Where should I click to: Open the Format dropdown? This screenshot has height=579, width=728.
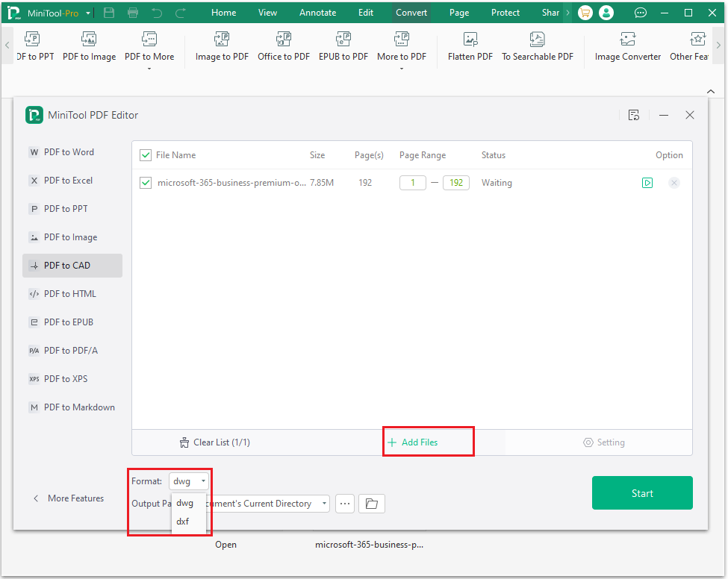(x=189, y=481)
